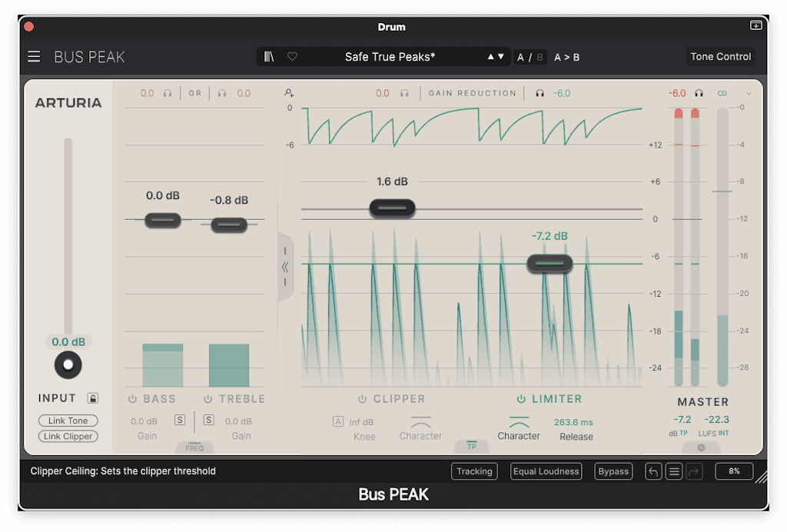Toggle the LIMITER power button
Viewport: 787px width, 532px height.
tap(521, 399)
